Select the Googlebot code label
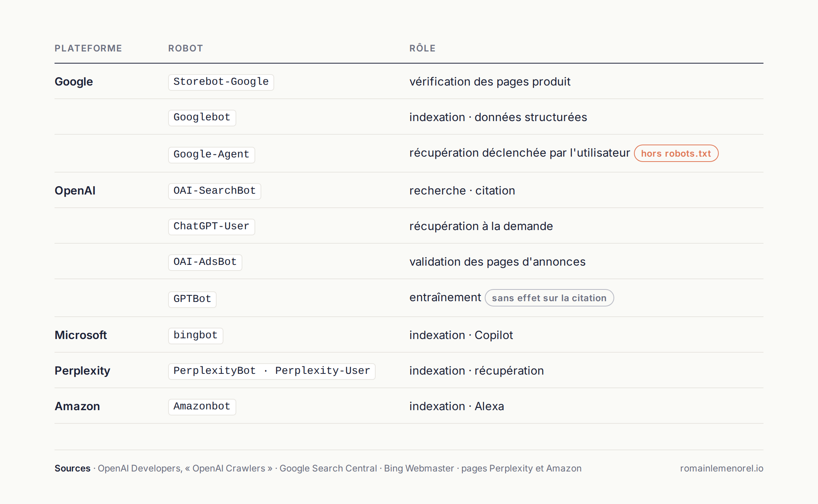 coord(202,117)
